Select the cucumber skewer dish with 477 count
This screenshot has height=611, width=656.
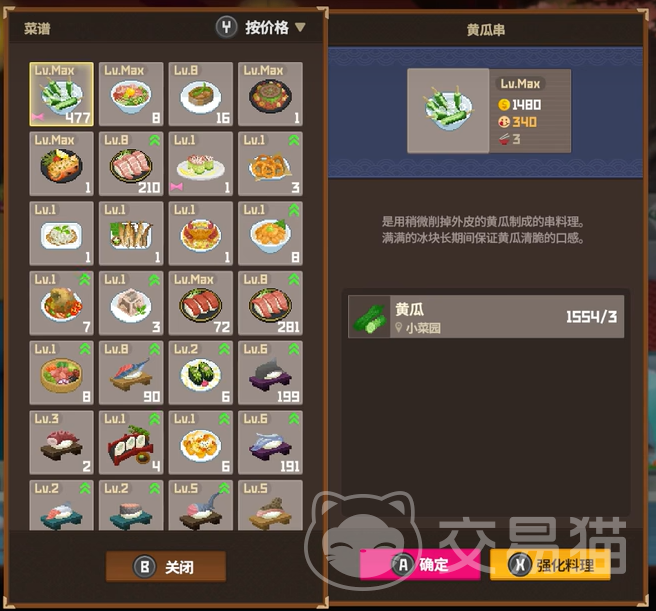pos(62,94)
